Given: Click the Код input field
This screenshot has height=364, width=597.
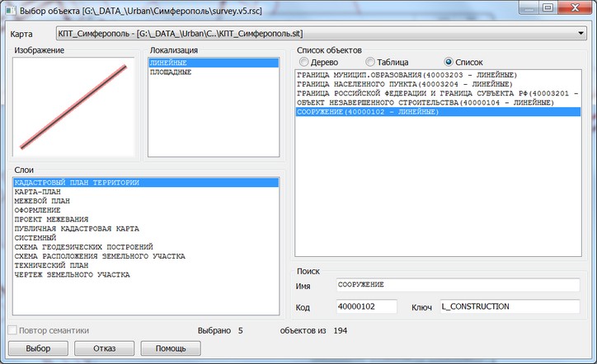Looking at the screenshot, I should point(367,306).
